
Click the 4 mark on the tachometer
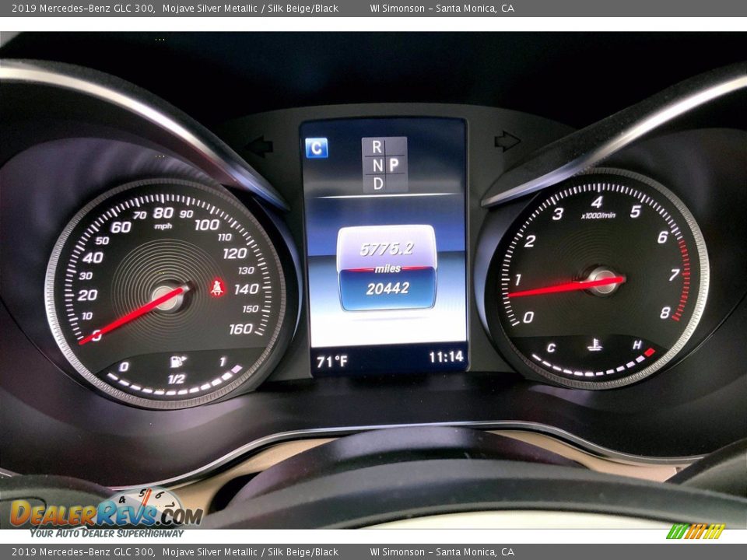[597, 202]
